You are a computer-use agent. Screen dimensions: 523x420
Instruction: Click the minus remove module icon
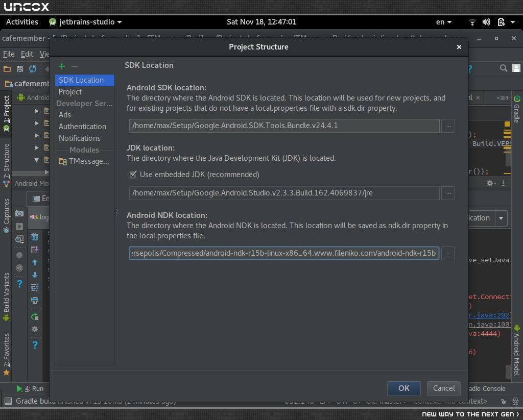pos(75,66)
